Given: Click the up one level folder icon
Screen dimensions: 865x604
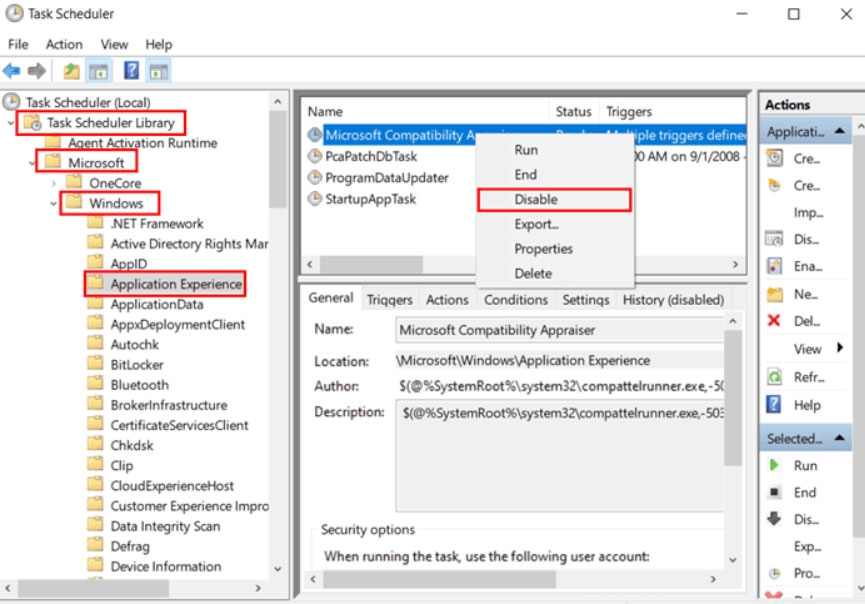Looking at the screenshot, I should [71, 71].
